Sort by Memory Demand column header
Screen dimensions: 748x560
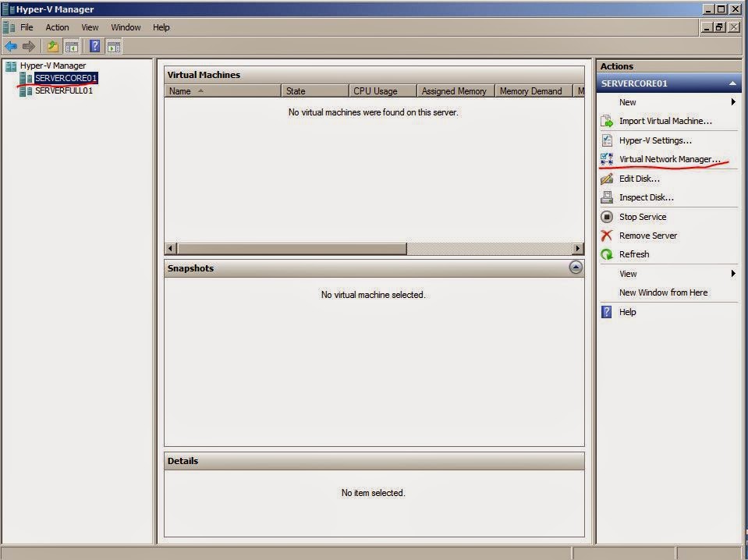[x=534, y=91]
